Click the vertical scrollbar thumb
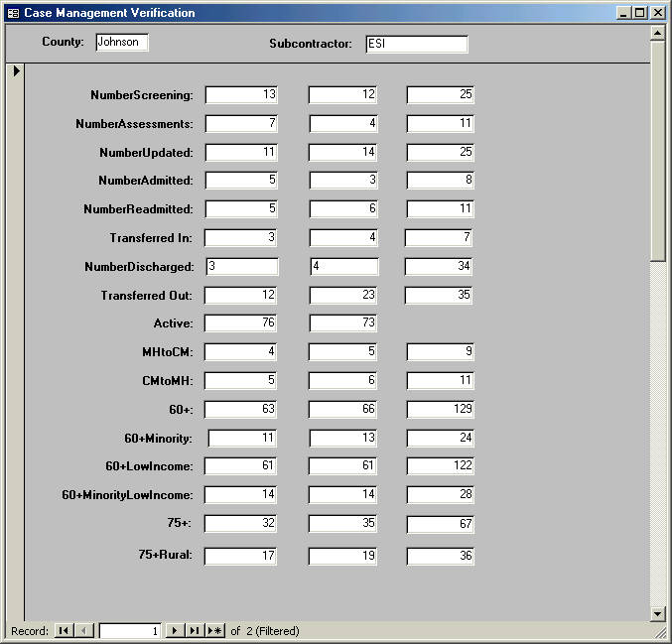 [658, 151]
